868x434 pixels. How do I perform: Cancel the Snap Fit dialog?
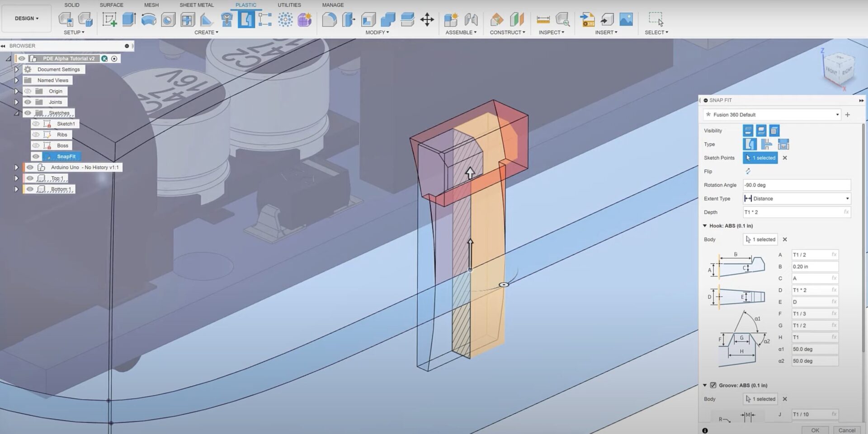847,430
